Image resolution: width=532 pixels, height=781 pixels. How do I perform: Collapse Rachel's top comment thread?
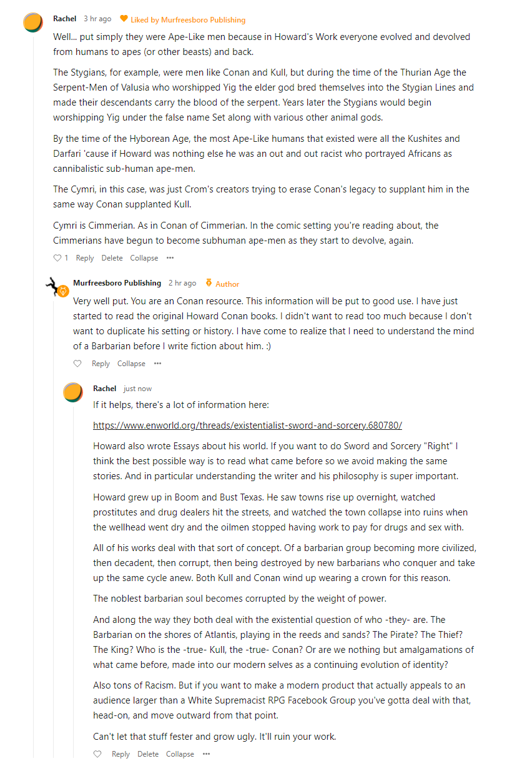pyautogui.click(x=144, y=258)
